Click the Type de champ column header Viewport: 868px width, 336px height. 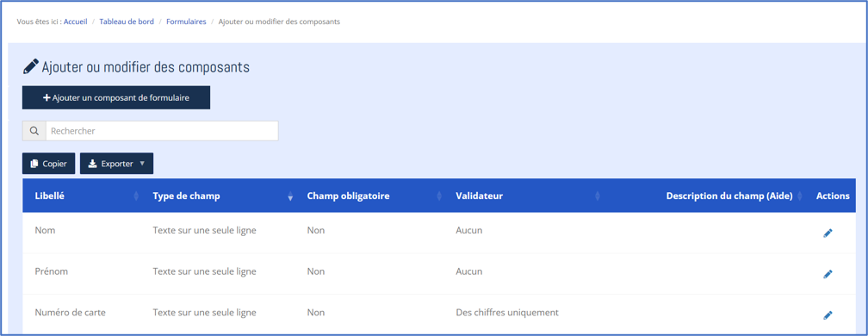point(186,196)
